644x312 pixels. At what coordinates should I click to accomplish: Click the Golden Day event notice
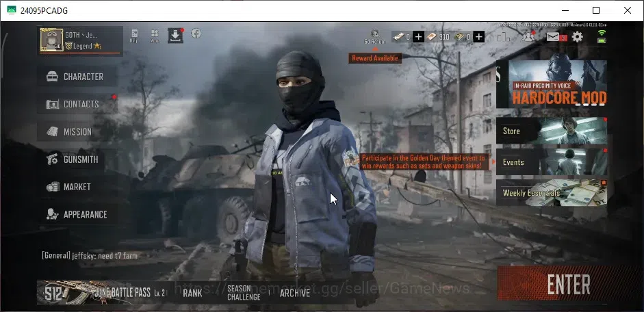[x=425, y=162]
